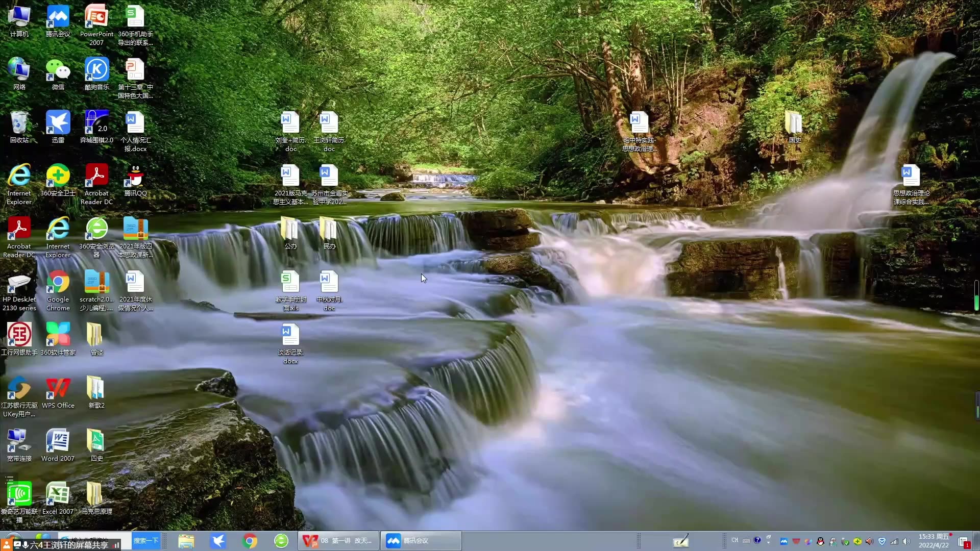980x551 pixels.
Task: Open the 回收站 recycle bin
Action: [19, 128]
